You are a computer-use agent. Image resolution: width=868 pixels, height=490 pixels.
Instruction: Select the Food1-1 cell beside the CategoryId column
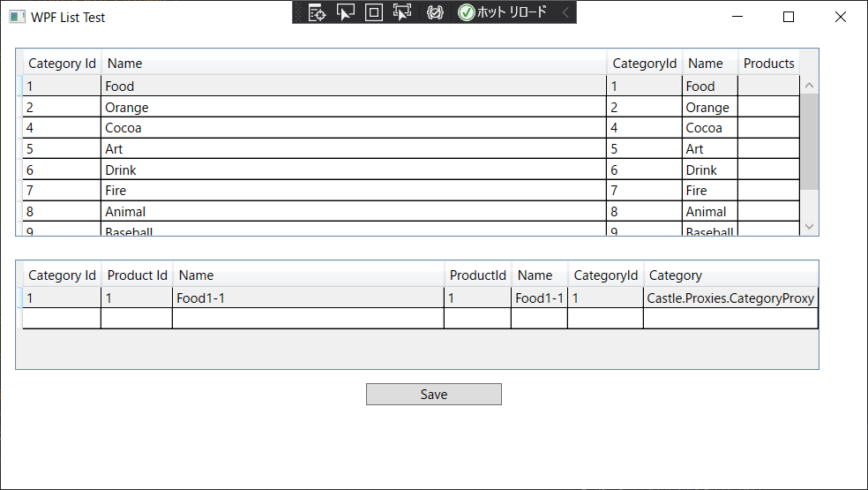tap(539, 298)
